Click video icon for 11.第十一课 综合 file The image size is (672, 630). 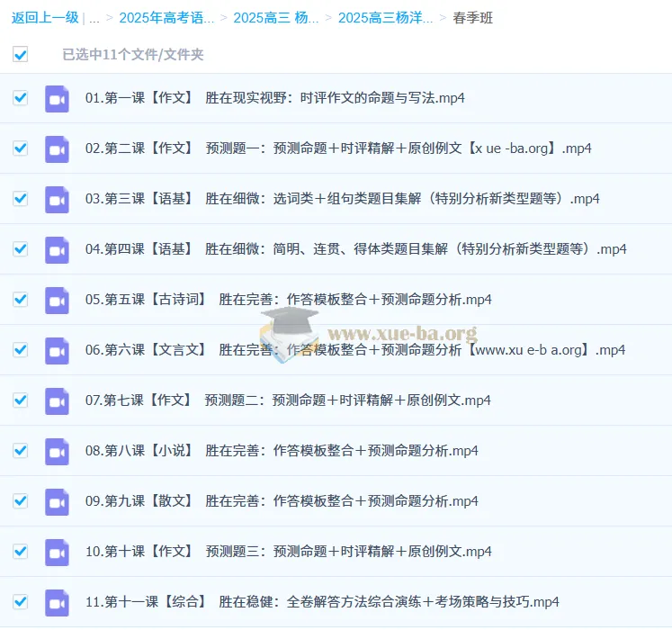[x=57, y=602]
